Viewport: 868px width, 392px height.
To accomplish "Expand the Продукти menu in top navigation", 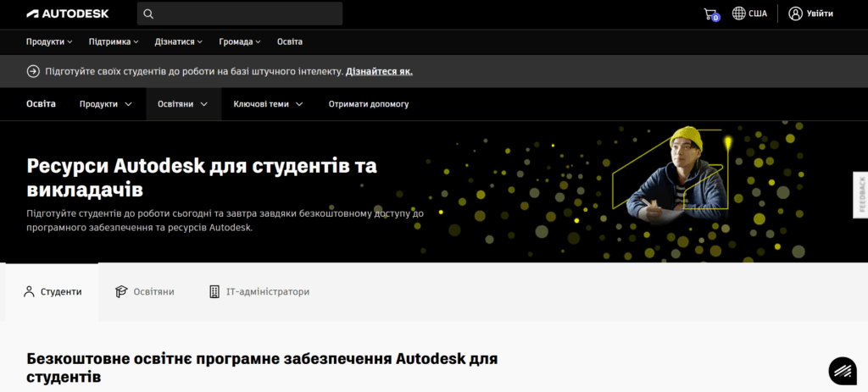I will 49,41.
